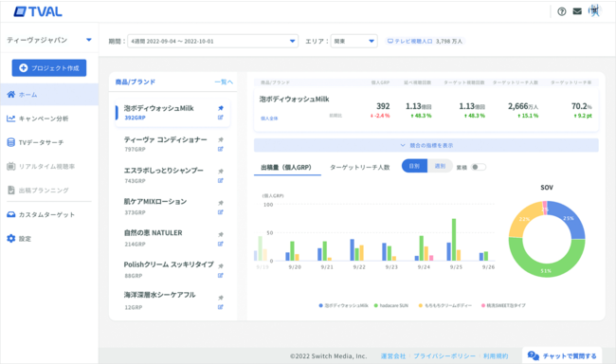
Task: Pin the 海洋深層水シーケアフル brand
Action: click(x=221, y=298)
